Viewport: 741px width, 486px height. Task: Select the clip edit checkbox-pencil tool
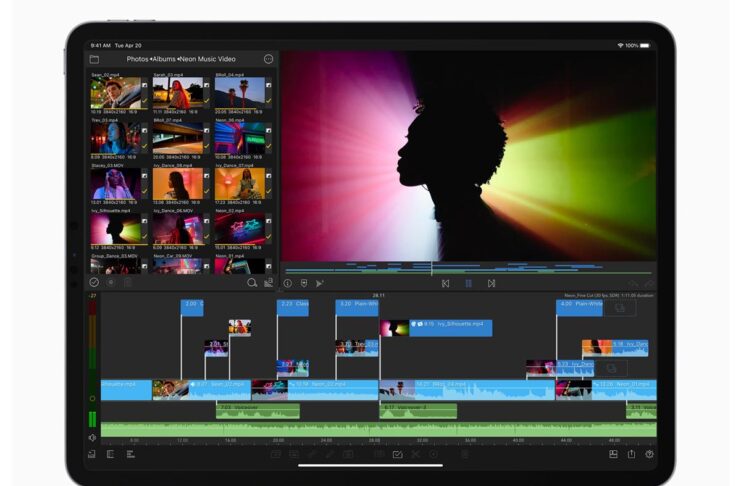pos(397,454)
